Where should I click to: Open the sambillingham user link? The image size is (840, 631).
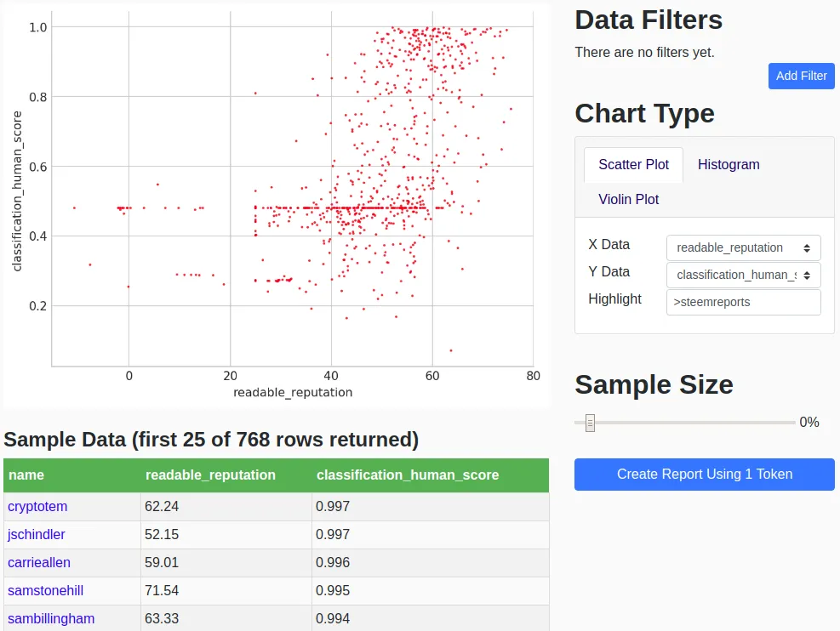[51, 619]
